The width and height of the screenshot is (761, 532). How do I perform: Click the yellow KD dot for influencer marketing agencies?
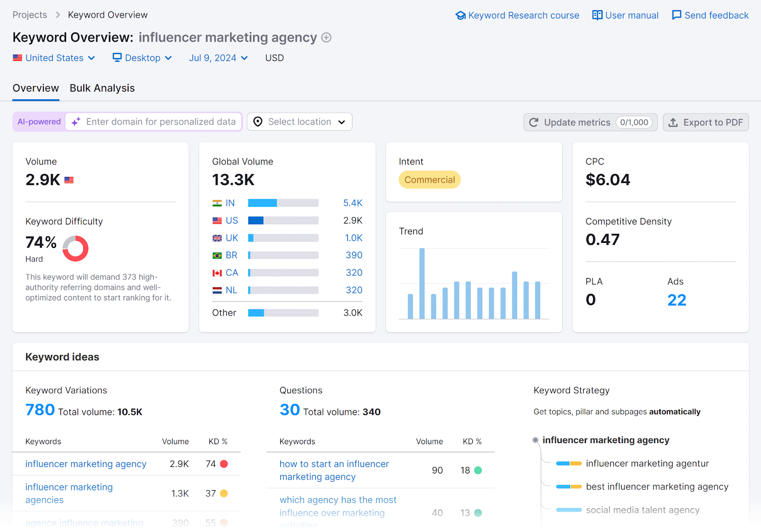point(224,493)
